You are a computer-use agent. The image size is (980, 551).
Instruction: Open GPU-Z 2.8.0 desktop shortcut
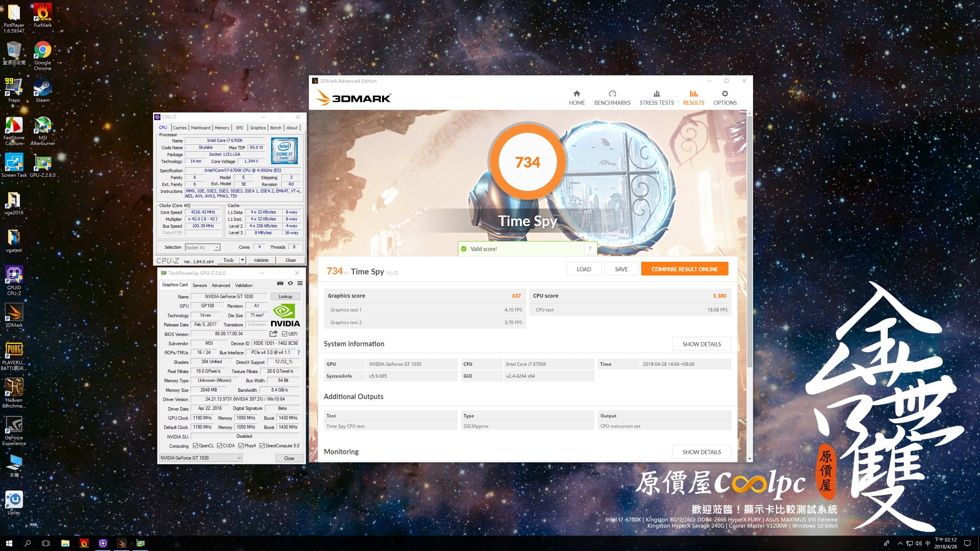pos(42,165)
